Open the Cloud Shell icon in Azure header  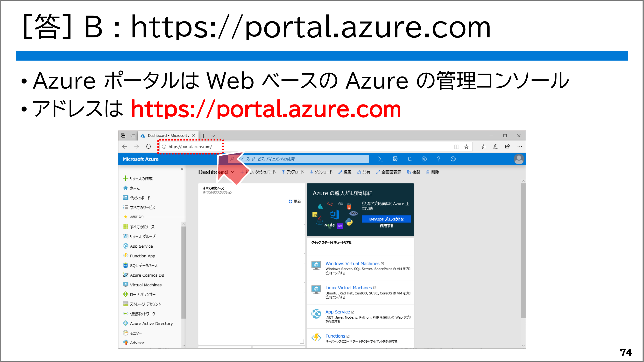[380, 159]
